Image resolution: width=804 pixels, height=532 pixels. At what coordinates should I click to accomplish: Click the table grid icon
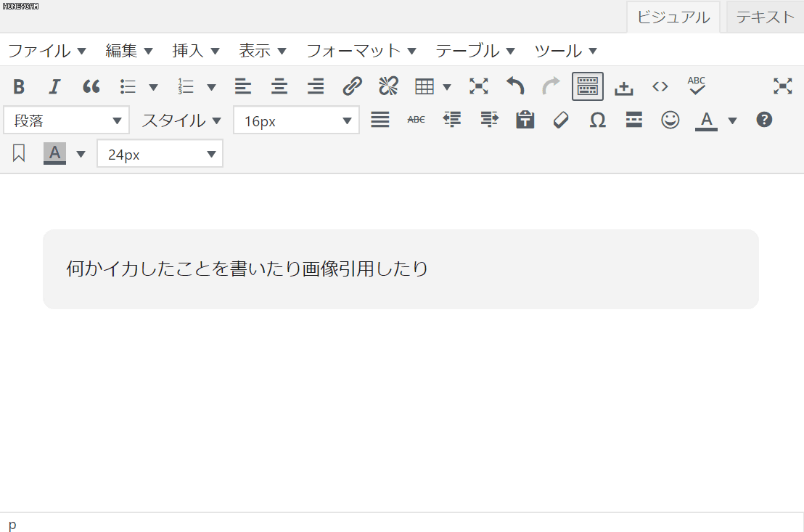pyautogui.click(x=424, y=86)
